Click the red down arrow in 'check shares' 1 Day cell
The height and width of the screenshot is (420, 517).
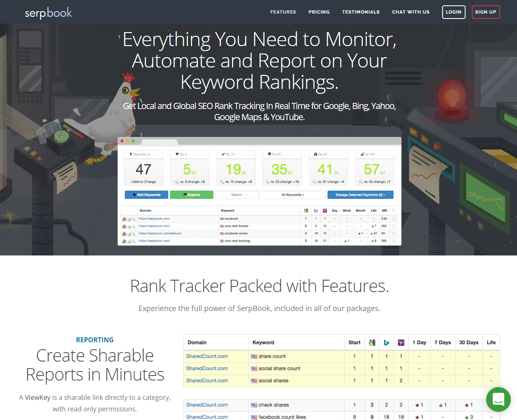417,405
